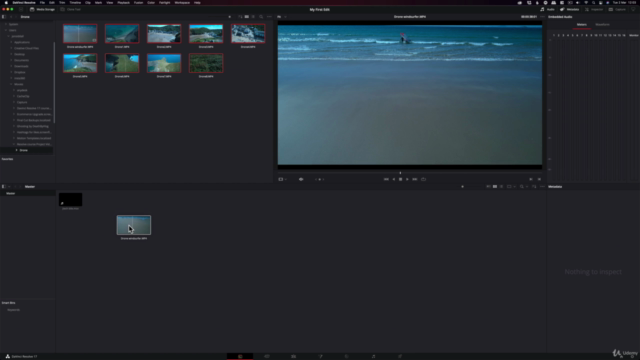Select the Meters tab
This screenshot has height=360, width=640.
(x=582, y=24)
